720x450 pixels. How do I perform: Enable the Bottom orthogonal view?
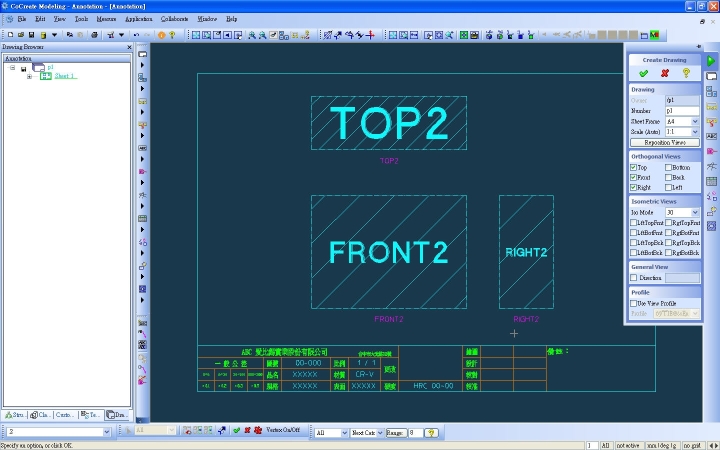(x=669, y=168)
